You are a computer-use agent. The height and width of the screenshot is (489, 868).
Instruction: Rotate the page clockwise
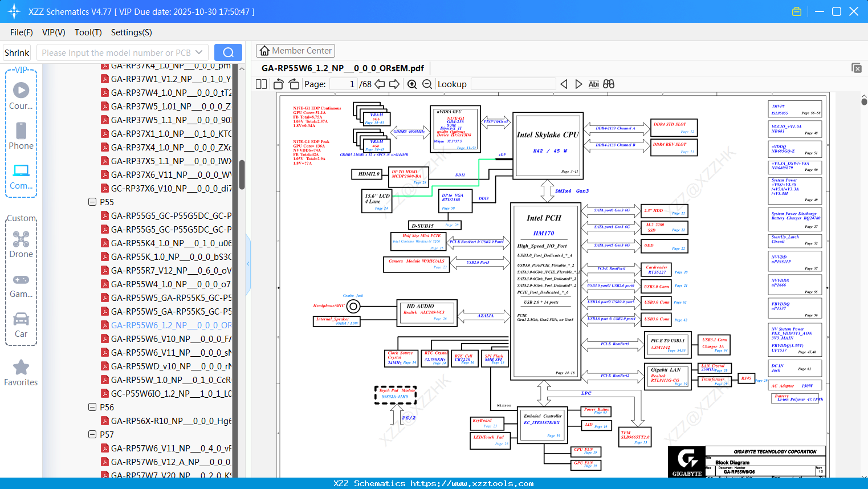pos(294,84)
